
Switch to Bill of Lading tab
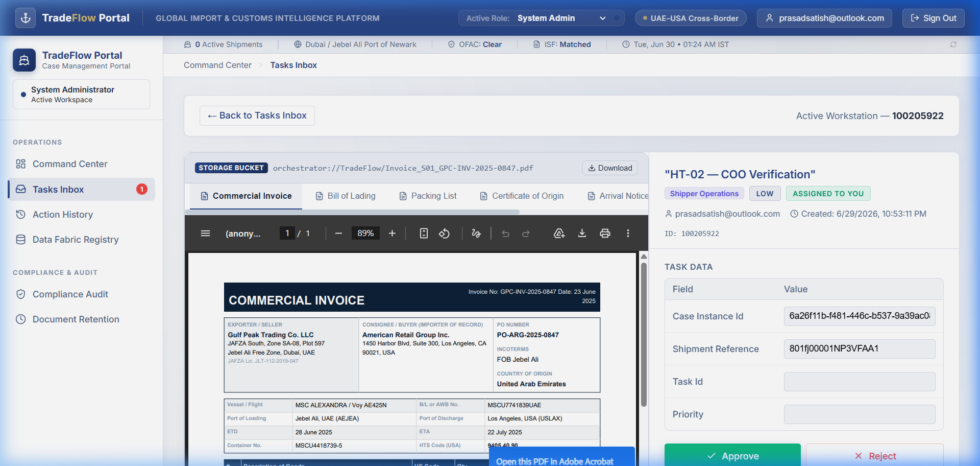346,196
